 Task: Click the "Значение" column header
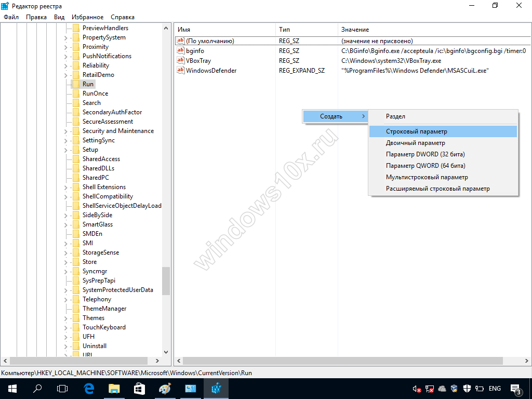click(x=355, y=30)
